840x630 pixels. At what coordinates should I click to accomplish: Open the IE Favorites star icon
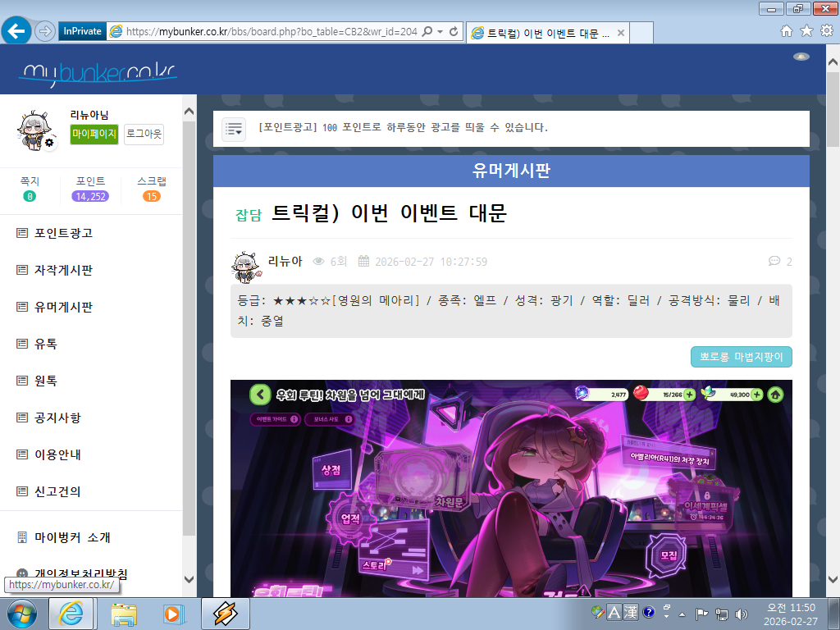click(x=806, y=31)
